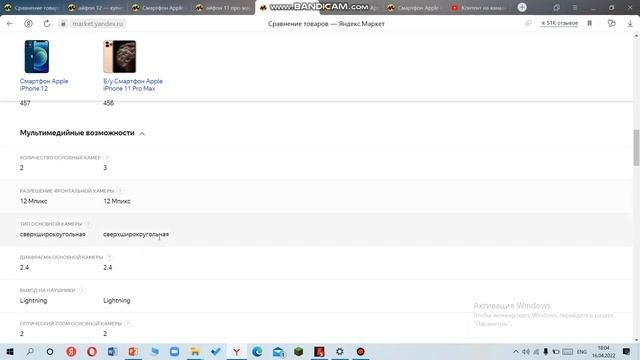Show hint for Количество основных камер
This screenshot has width=640, height=360.
tap(107, 158)
